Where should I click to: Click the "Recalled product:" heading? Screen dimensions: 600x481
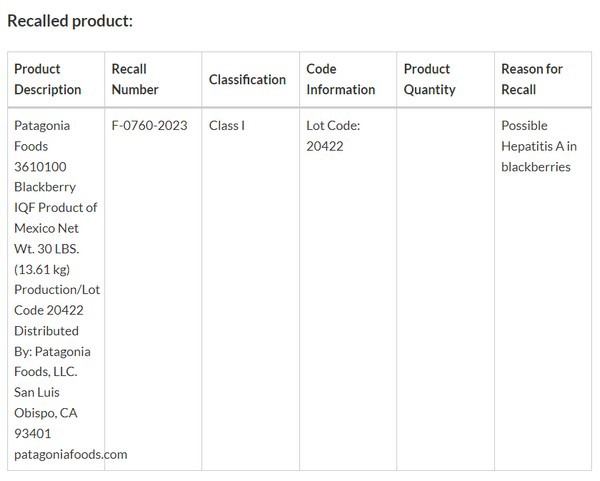point(70,20)
